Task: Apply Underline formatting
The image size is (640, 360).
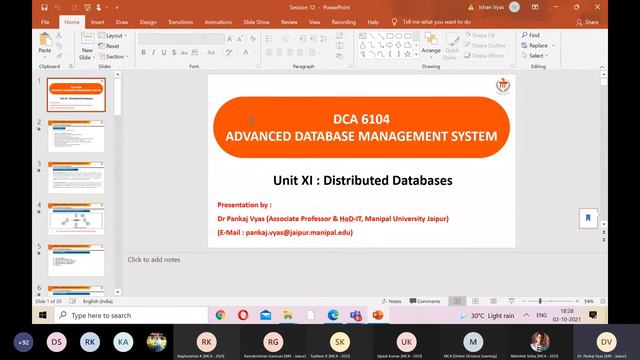Action: pos(164,52)
